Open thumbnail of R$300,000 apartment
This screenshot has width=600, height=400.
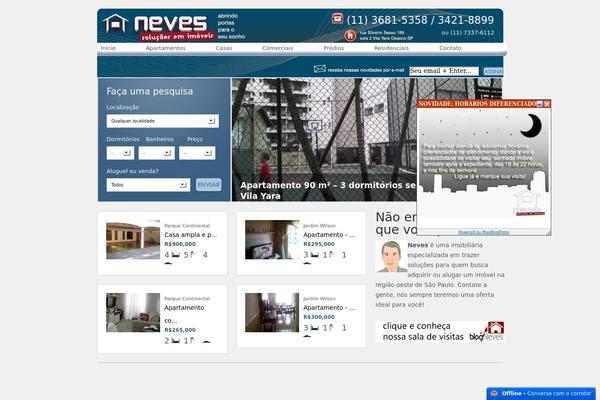pyautogui.click(x=272, y=312)
